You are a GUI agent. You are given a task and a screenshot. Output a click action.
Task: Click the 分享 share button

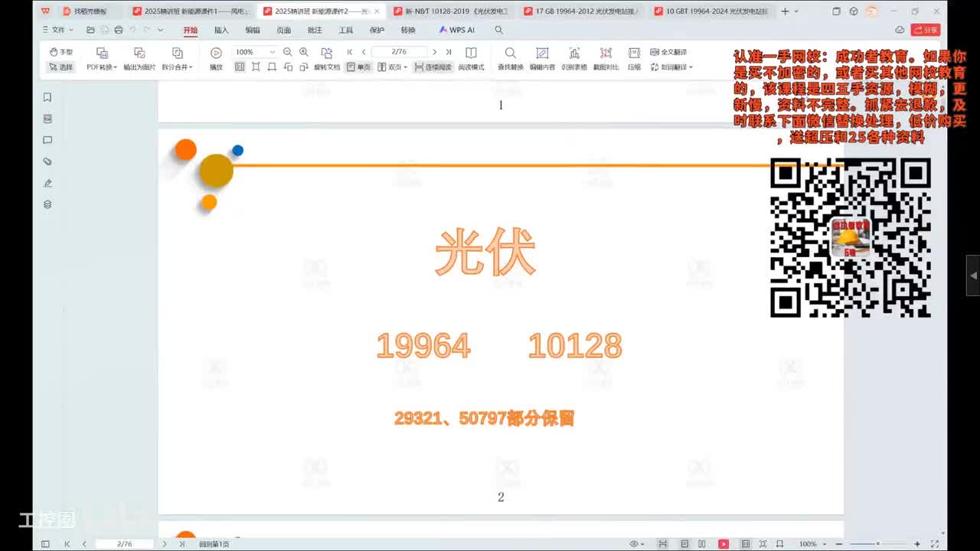(x=926, y=30)
